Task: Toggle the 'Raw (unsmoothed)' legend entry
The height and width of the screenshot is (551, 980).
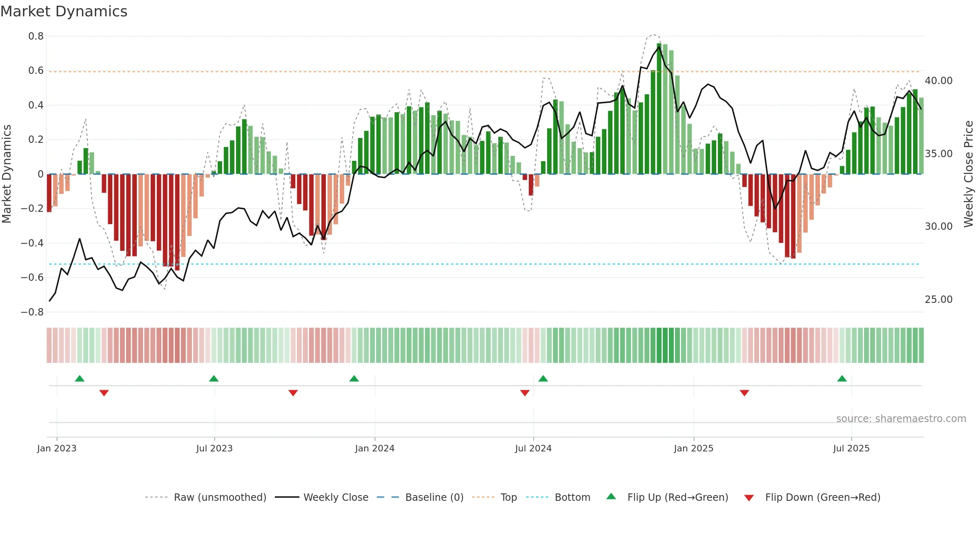Action: 205,497
